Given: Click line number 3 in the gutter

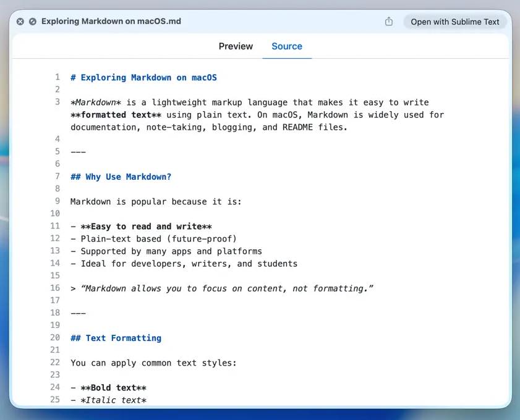Looking at the screenshot, I should point(58,103).
